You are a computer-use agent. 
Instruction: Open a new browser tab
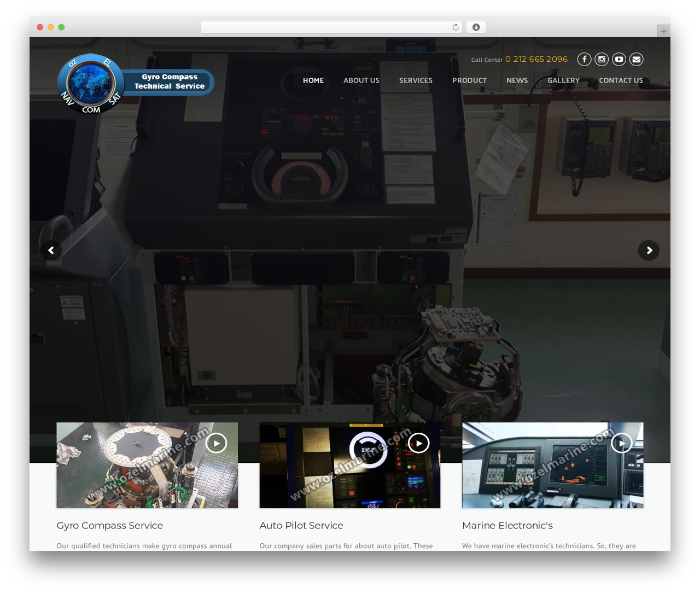tap(664, 31)
